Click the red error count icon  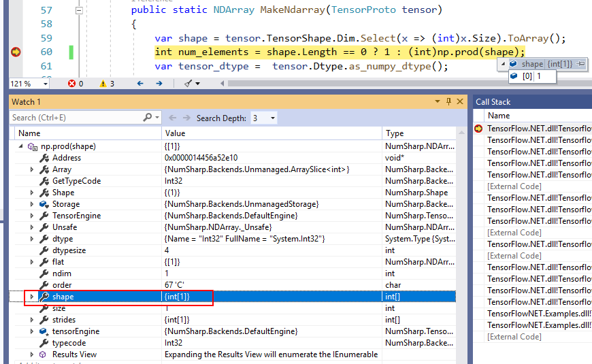[x=71, y=84]
